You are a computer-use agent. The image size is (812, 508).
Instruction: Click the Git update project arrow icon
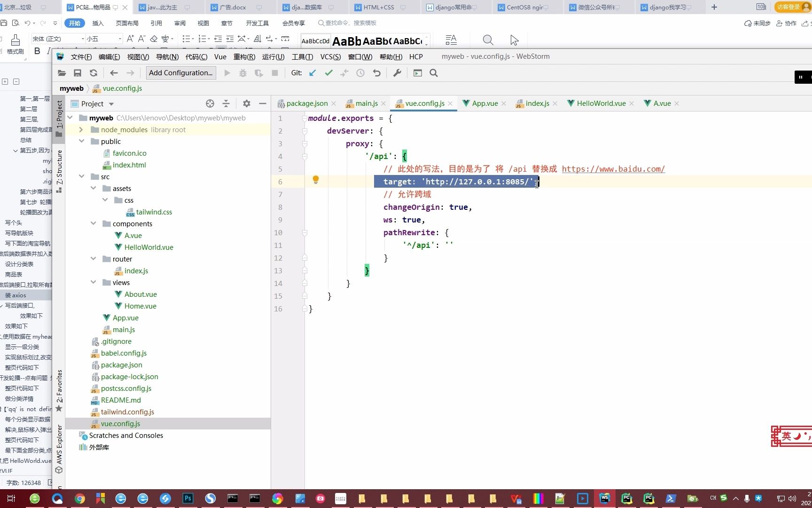pyautogui.click(x=312, y=73)
